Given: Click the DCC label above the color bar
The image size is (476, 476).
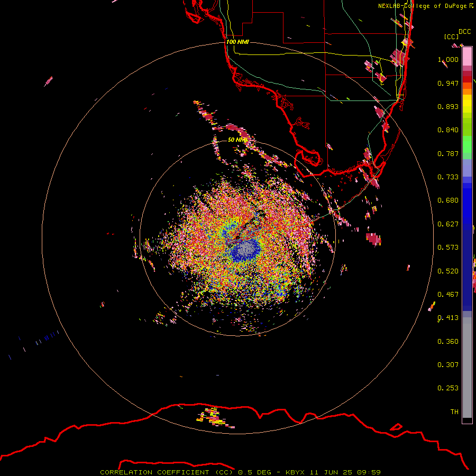Looking at the screenshot, I should 465,32.
